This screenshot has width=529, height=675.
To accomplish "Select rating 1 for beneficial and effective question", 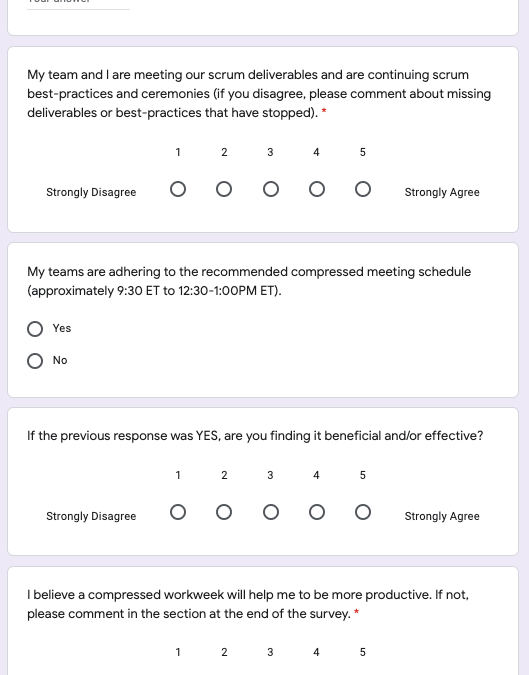I will tap(178, 512).
